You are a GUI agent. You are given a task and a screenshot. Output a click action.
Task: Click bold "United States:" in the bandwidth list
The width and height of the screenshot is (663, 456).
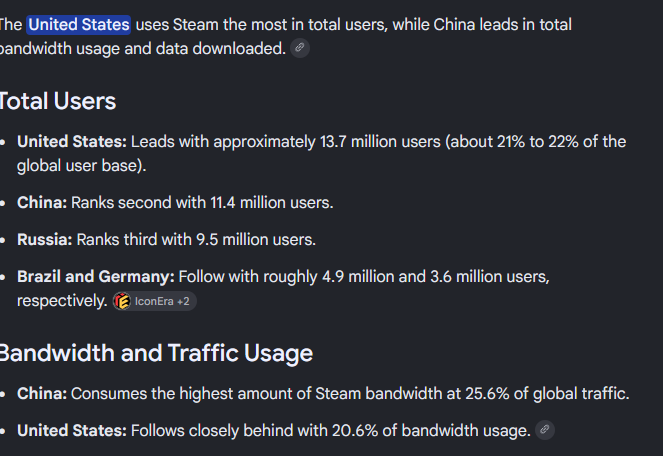click(72, 431)
